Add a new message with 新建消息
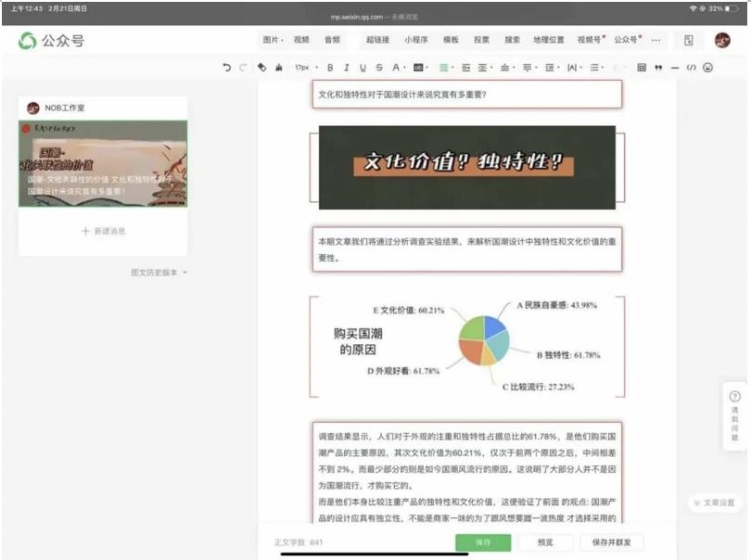The height and width of the screenshot is (560, 751). (103, 232)
